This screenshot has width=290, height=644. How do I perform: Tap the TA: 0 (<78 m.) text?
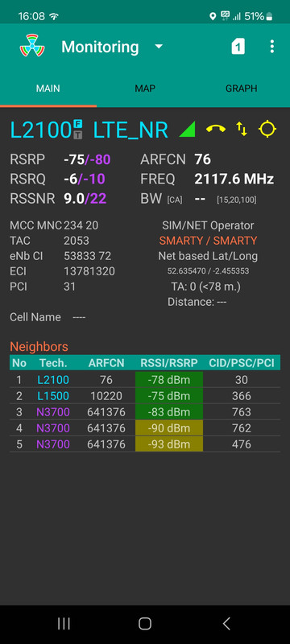point(205,287)
